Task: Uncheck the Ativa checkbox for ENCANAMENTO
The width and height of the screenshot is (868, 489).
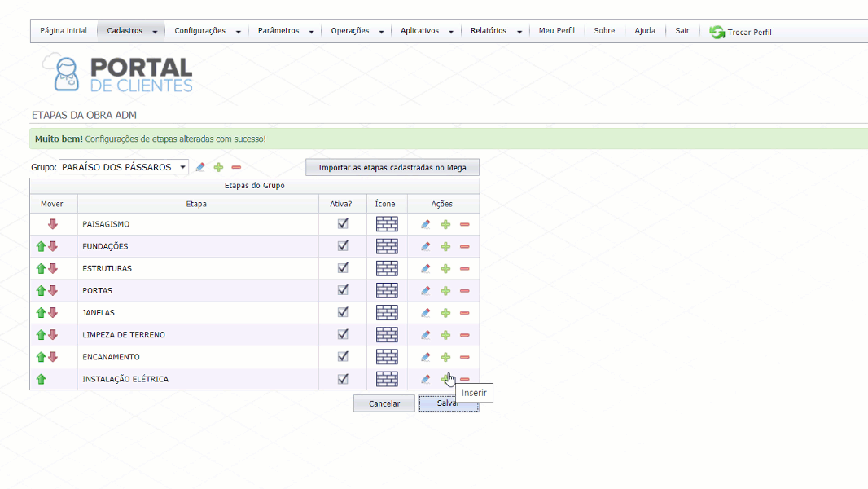Action: coord(343,356)
